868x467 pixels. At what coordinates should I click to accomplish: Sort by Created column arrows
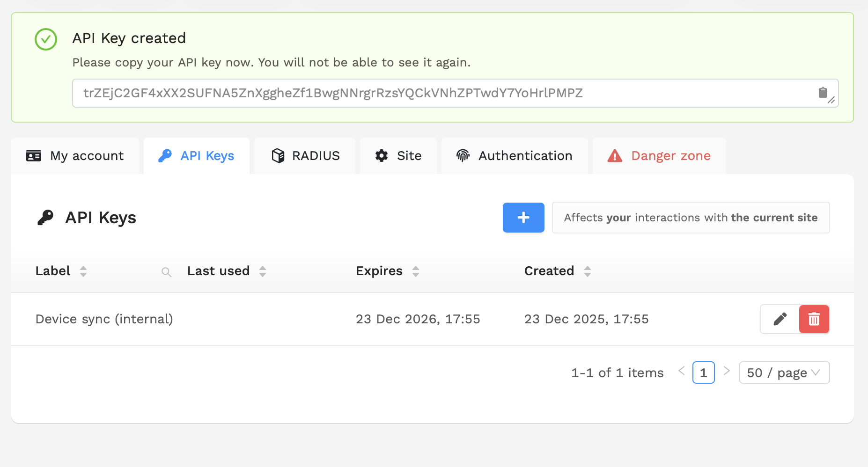click(x=587, y=271)
